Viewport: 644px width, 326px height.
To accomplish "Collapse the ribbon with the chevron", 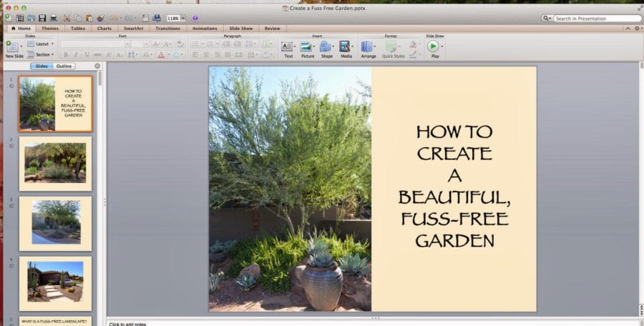I will [628, 29].
